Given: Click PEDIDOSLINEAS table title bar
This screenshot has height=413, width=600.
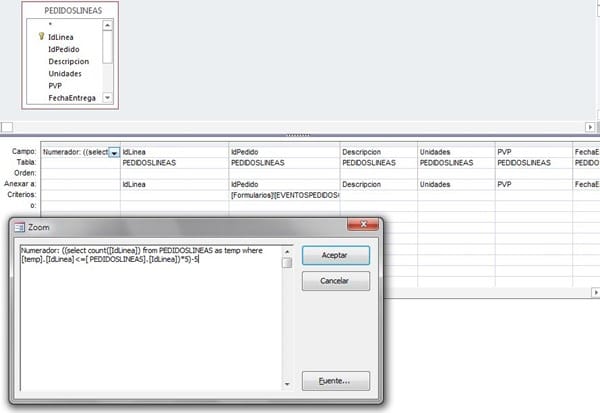Looking at the screenshot, I should [x=70, y=10].
